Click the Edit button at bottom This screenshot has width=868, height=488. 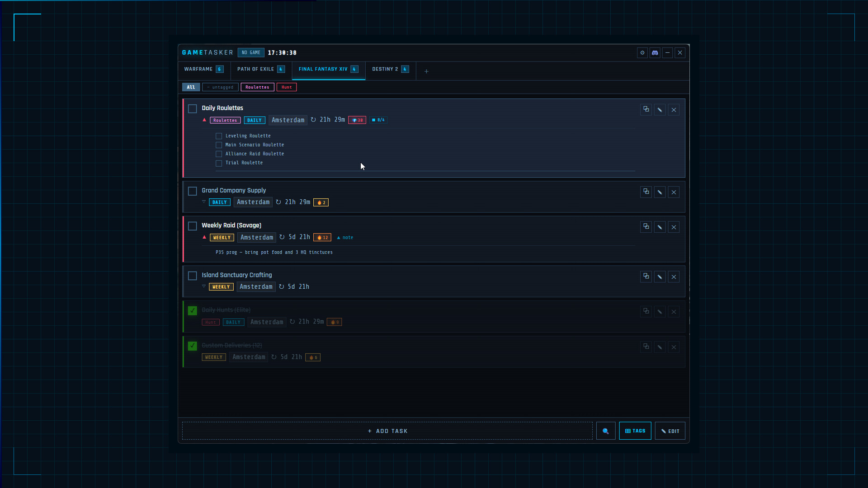pyautogui.click(x=670, y=431)
